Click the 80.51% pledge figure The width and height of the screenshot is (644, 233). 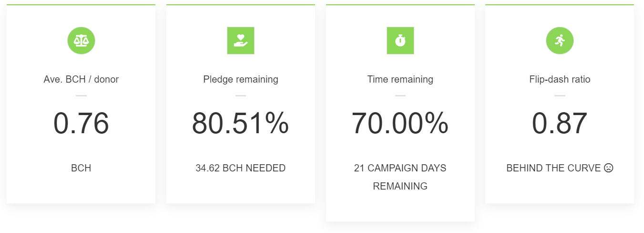241,124
